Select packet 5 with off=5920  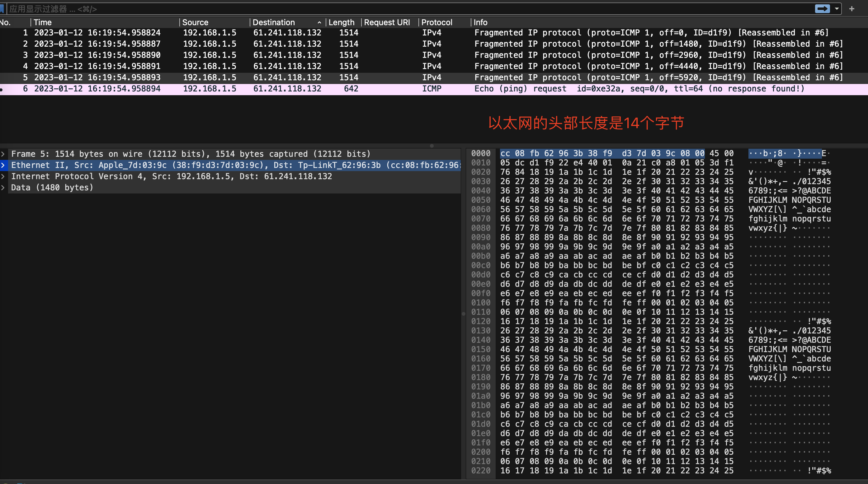coord(434,77)
